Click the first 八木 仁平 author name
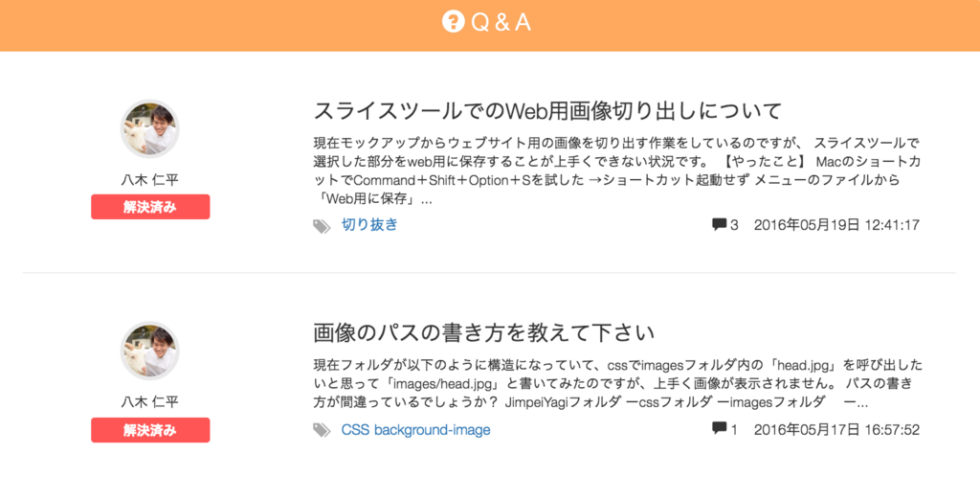This screenshot has width=980, height=477. tap(150, 181)
